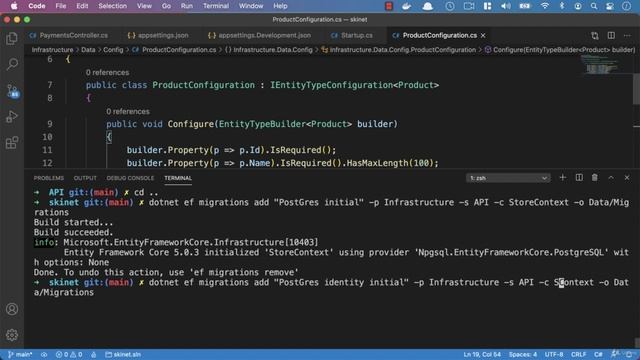The image size is (640, 360).
Task: Click the ProductConfiguration class name in code
Action: (203, 85)
